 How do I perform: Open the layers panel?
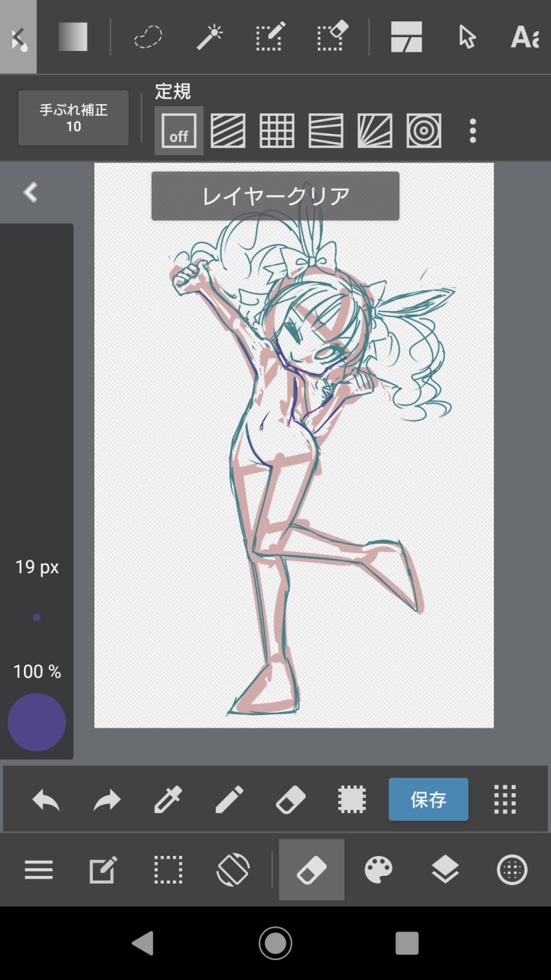pyautogui.click(x=446, y=870)
